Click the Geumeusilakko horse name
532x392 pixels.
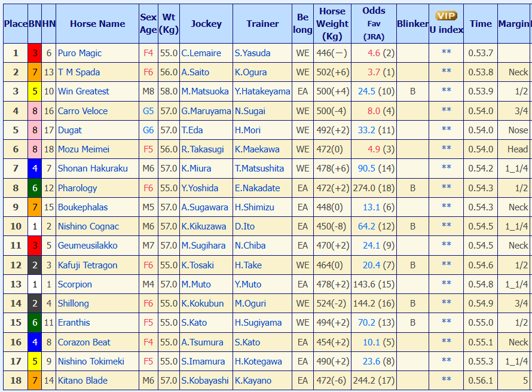(87, 245)
